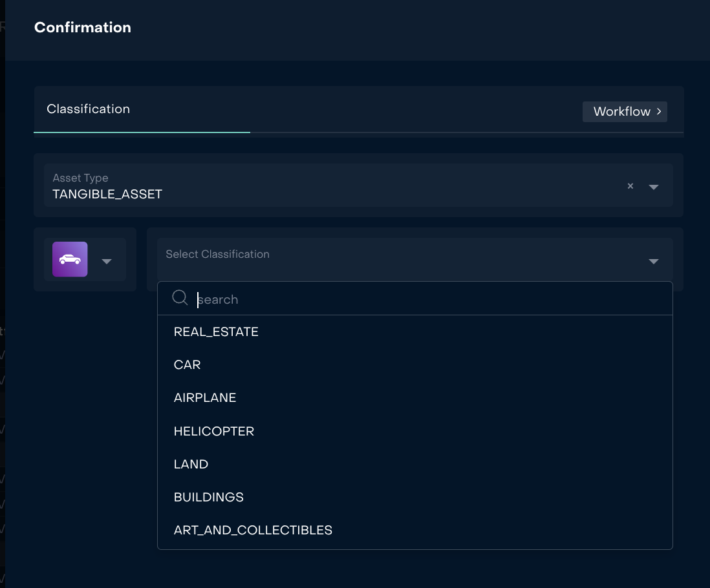This screenshot has width=710, height=588.
Task: Expand the arrow beside the car icon
Action: click(x=107, y=261)
